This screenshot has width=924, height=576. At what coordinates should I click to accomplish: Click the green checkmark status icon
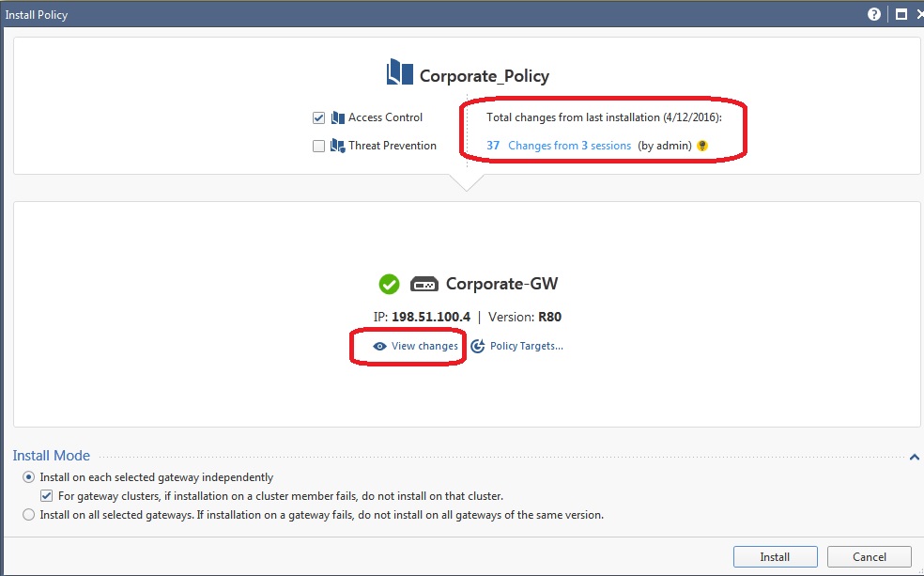coord(389,284)
